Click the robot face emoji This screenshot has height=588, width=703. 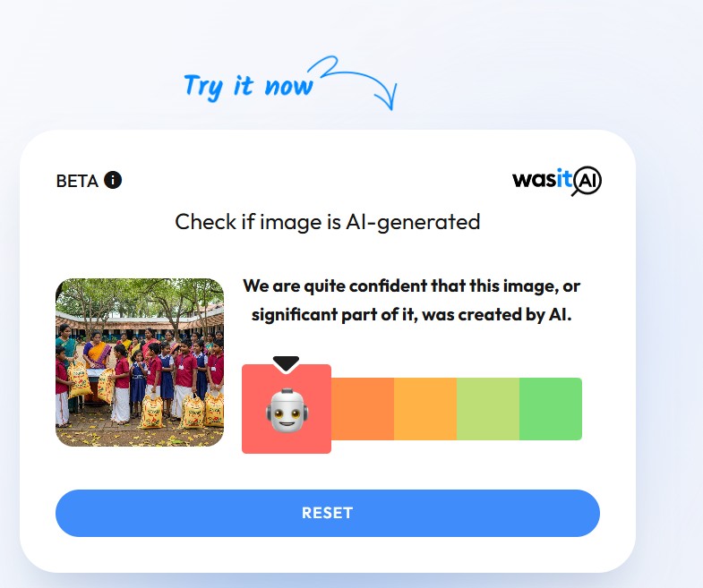tap(287, 410)
